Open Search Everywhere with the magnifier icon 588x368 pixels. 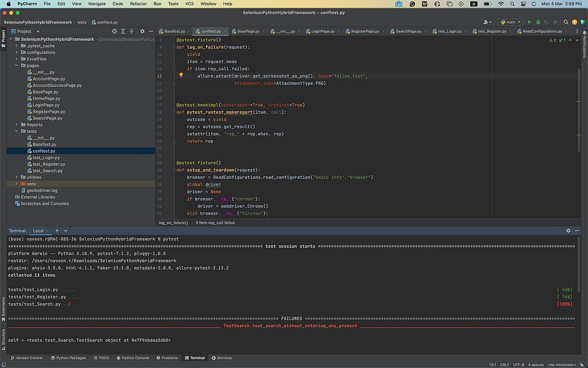coord(566,22)
